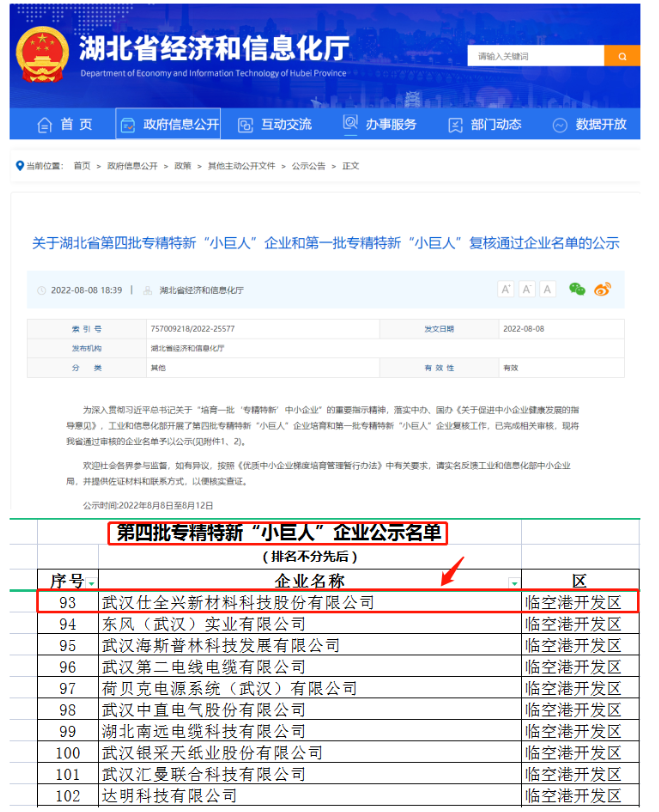Screen dimensions: 659x812
Task: Click the location pin icon at 当前位置
Action: (x=20, y=166)
